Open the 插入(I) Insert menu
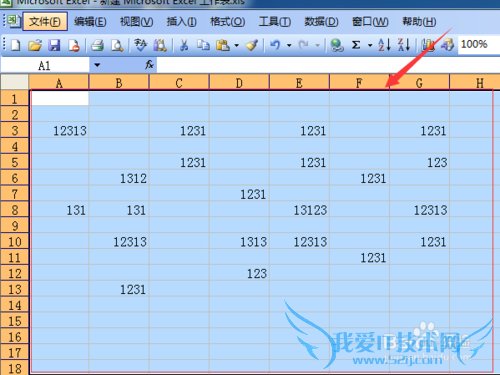Viewport: 500px width, 375px height. click(x=182, y=22)
